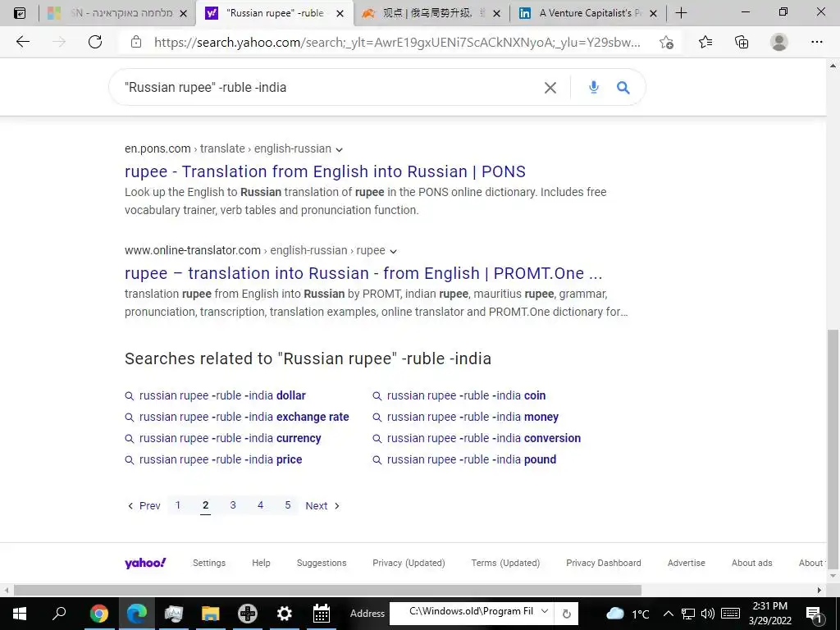This screenshot has width=840, height=630.
Task: Click the address bar lock icon
Action: pyautogui.click(x=136, y=42)
